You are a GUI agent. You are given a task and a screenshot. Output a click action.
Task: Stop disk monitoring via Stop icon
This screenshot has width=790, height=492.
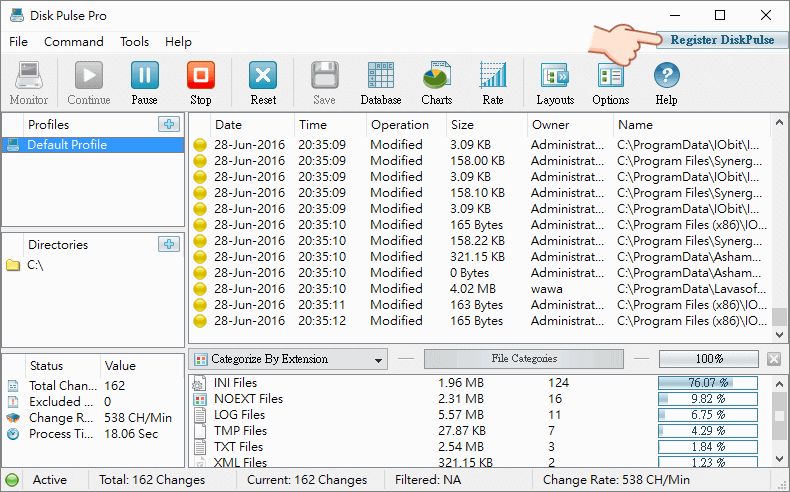pyautogui.click(x=201, y=83)
